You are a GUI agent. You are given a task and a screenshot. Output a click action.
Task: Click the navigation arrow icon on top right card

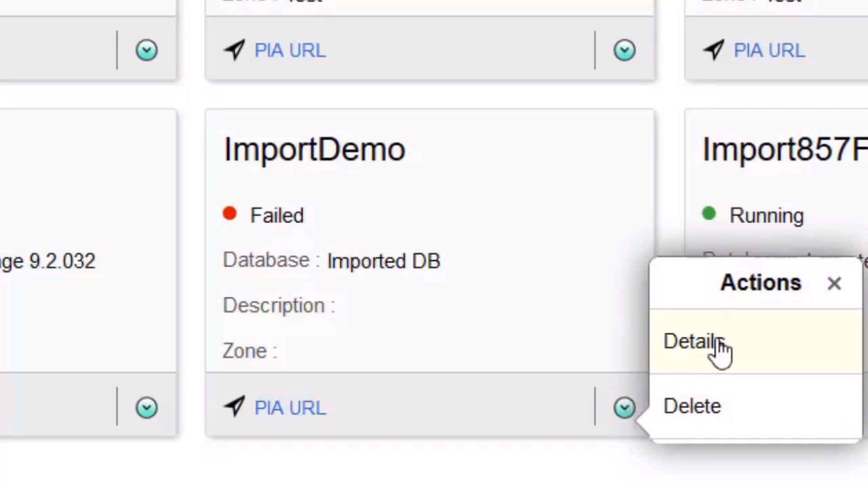pos(714,49)
